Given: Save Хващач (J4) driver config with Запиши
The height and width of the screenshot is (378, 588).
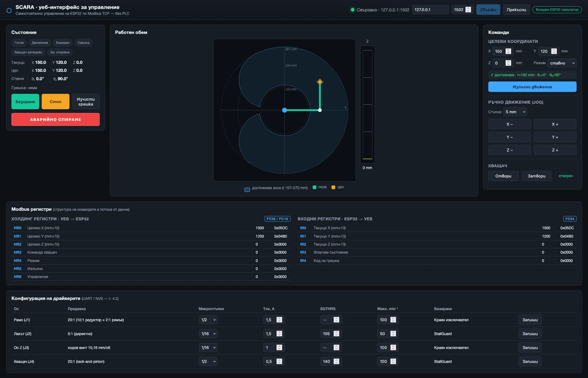Looking at the screenshot, I should coord(530,362).
